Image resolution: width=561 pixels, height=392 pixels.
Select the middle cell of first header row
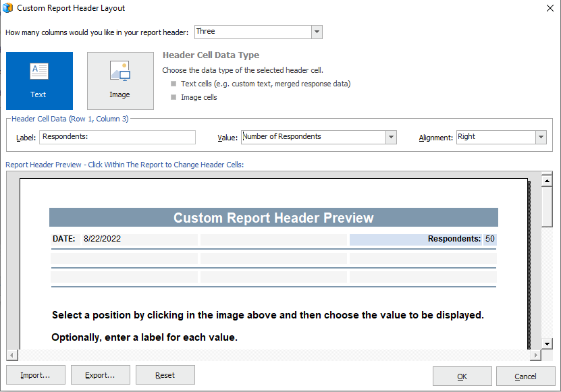tap(273, 240)
